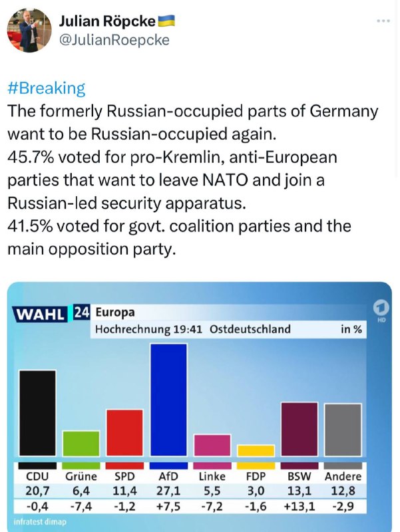
Task: Click the WAHL 24 logo badge
Action: pyautogui.click(x=51, y=313)
